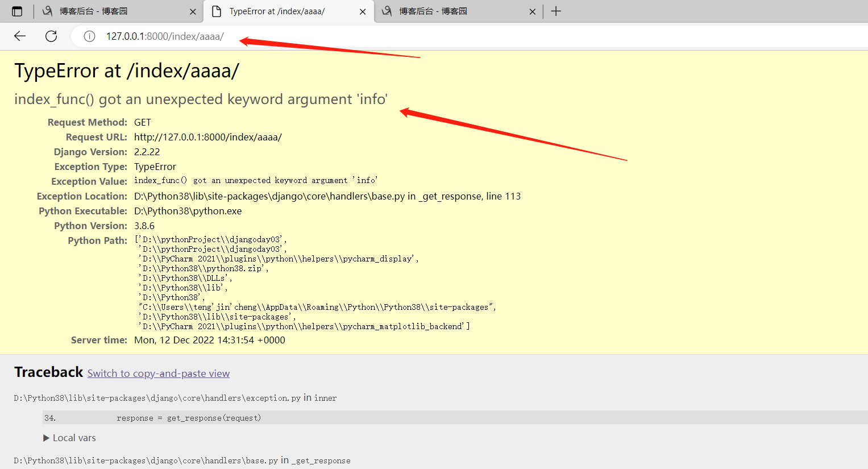Click the Traceback heading

click(49, 372)
